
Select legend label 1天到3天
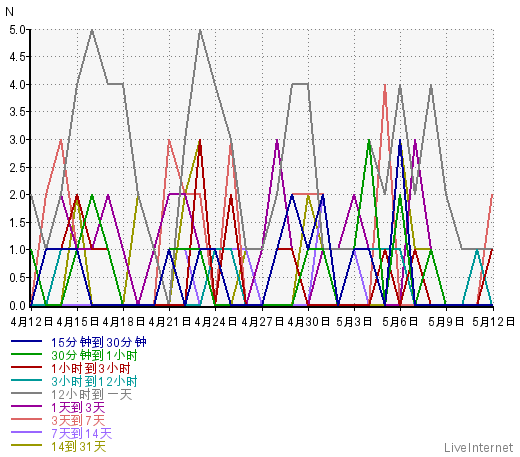tap(78, 407)
